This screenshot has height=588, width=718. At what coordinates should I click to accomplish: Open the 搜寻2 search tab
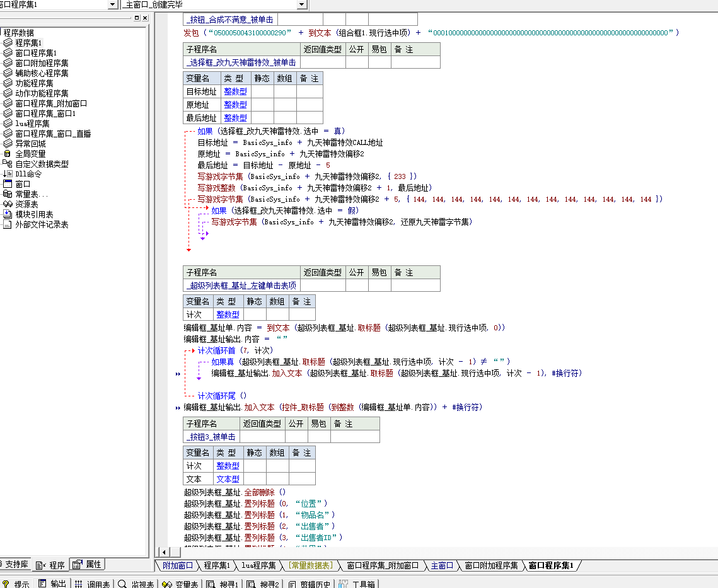coord(263,584)
